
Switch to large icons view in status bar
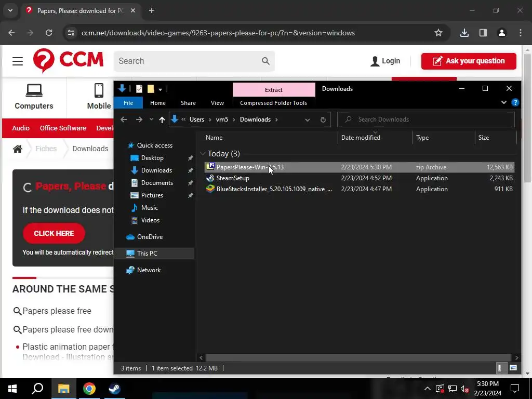[x=513, y=368]
